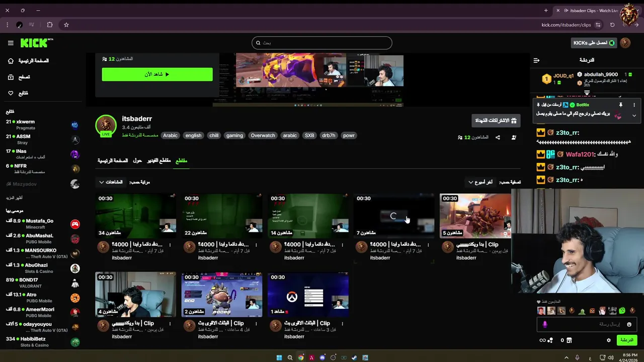Image resolution: width=644 pixels, height=362 pixels.
Task: Open the hamburger menu beside the Kick logo
Action: [11, 43]
